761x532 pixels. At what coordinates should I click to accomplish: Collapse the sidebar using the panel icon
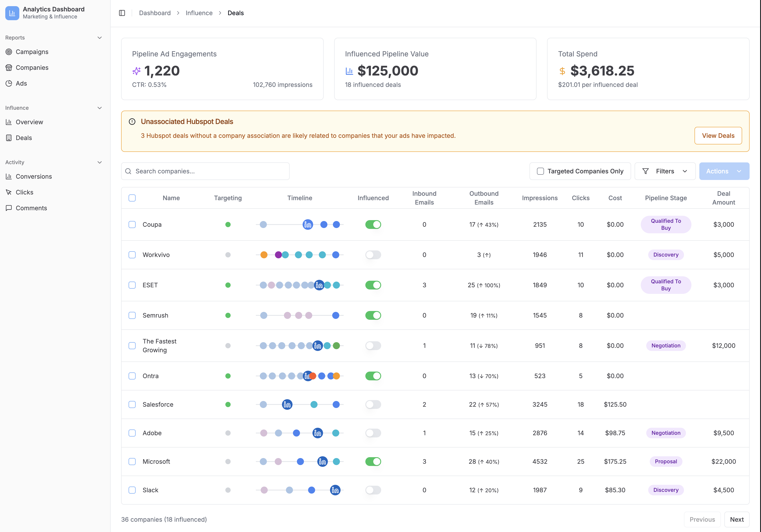tap(122, 13)
